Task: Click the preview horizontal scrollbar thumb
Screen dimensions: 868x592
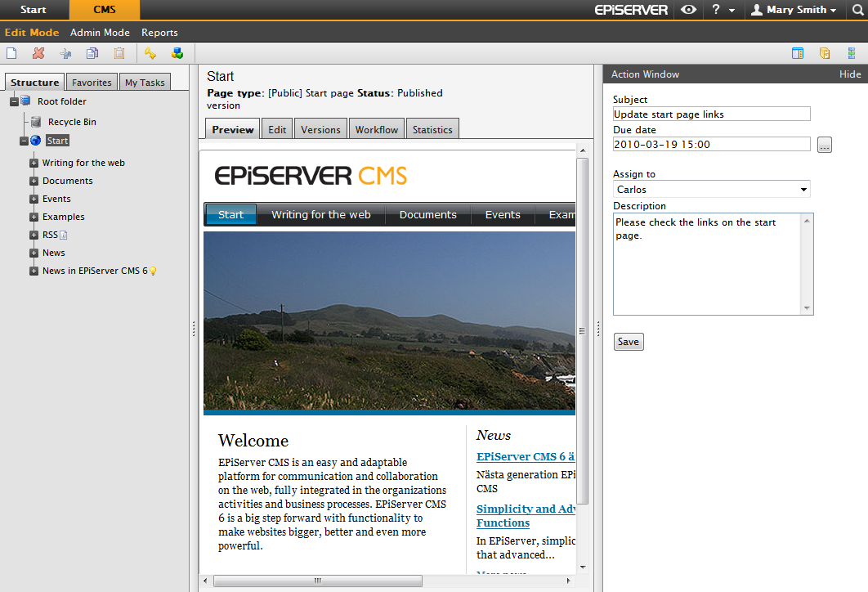Action: (x=318, y=581)
